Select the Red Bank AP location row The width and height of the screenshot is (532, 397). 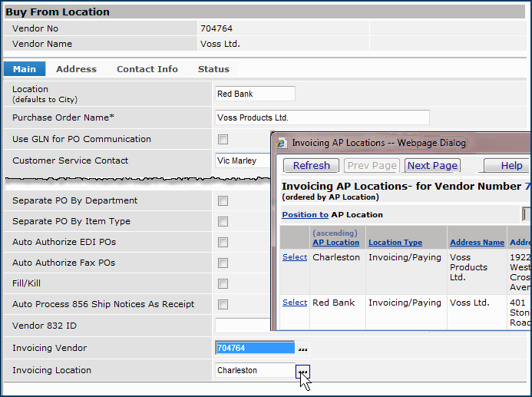(294, 303)
